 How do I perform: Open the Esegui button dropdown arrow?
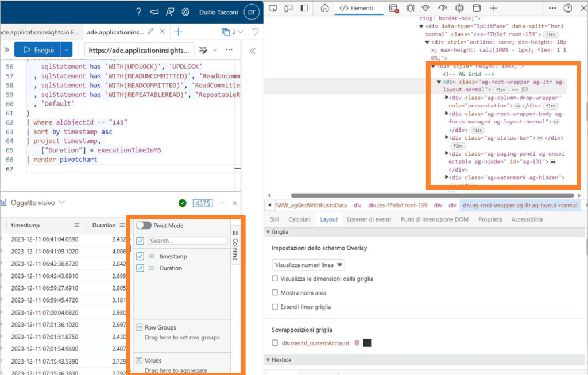pos(67,50)
